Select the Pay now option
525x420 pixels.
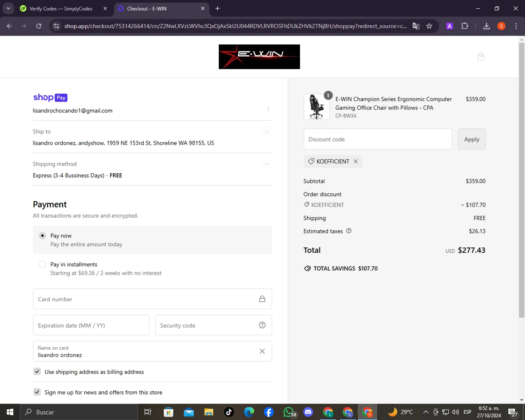[42, 236]
